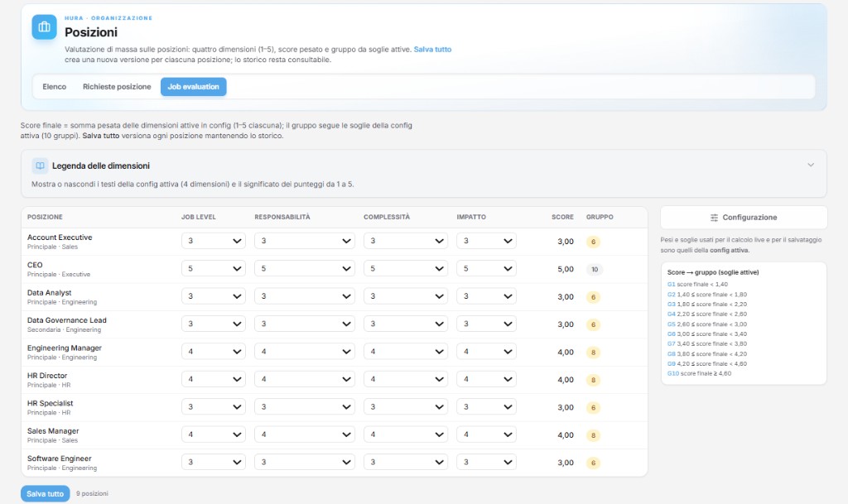Click the group 8 badge for Engineering Manager
The width and height of the screenshot is (848, 504).
pos(593,353)
